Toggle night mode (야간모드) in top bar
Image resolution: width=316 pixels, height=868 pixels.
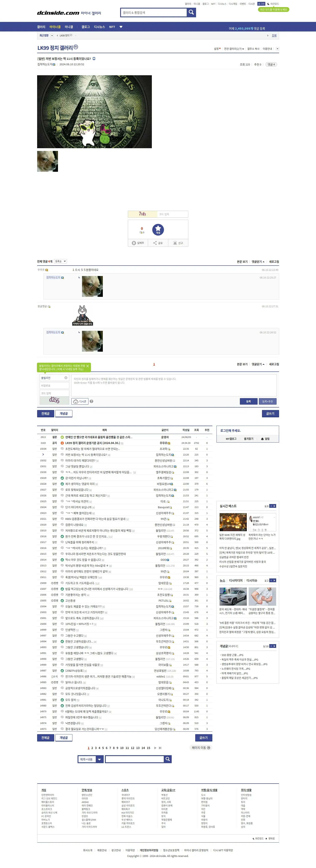click(x=273, y=4)
